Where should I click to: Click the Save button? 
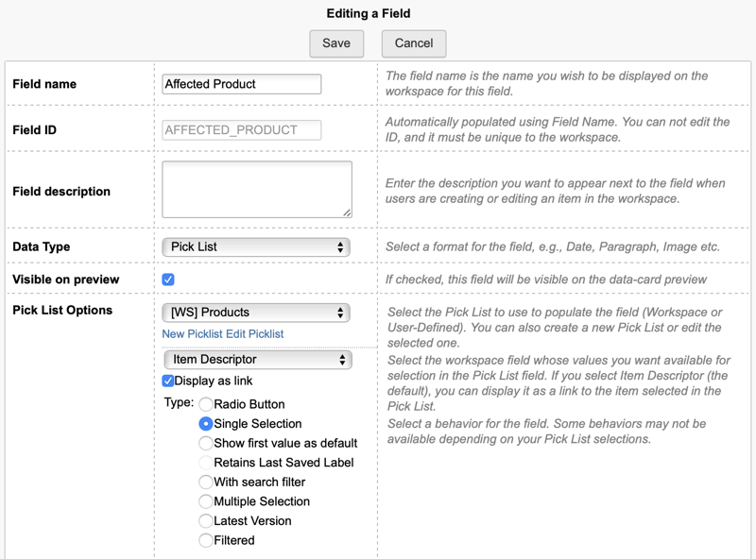[x=336, y=43]
